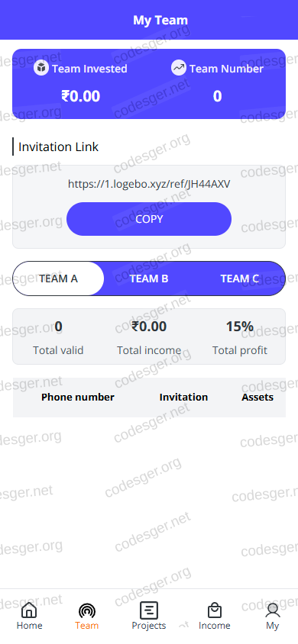Tap the Home house icon
This screenshot has width=298, height=644.
point(29,610)
